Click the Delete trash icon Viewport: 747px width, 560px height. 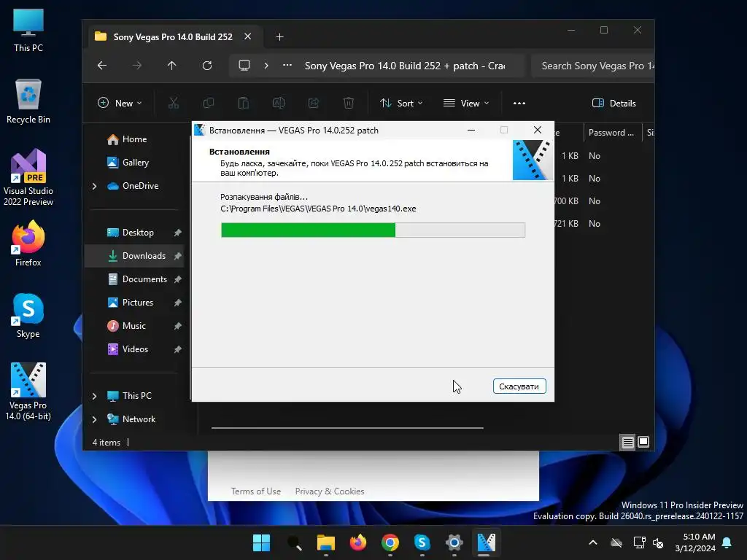coord(349,103)
